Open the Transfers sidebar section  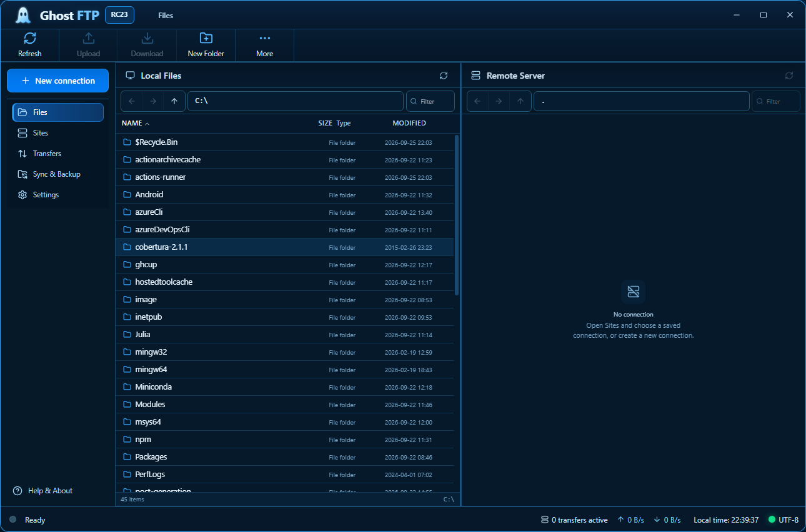[58, 154]
